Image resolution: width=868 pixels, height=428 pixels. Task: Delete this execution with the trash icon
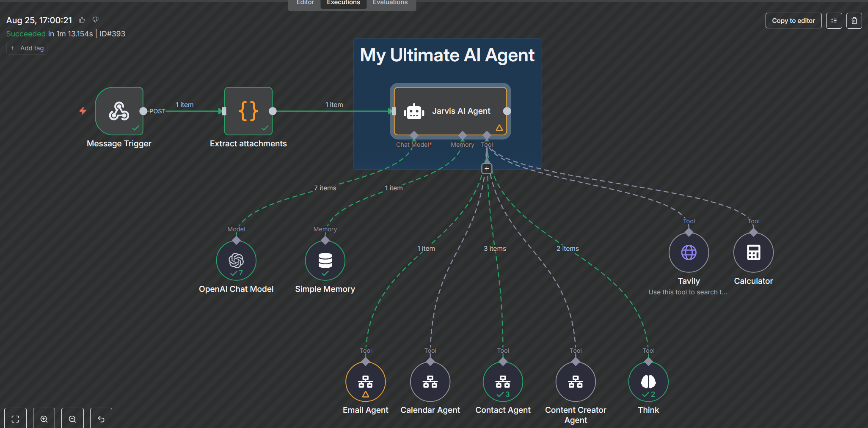(854, 20)
